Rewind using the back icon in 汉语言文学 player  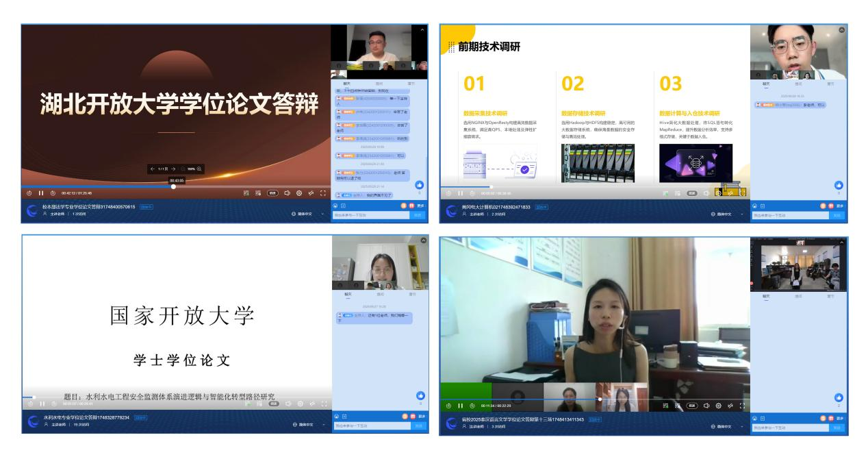point(448,406)
